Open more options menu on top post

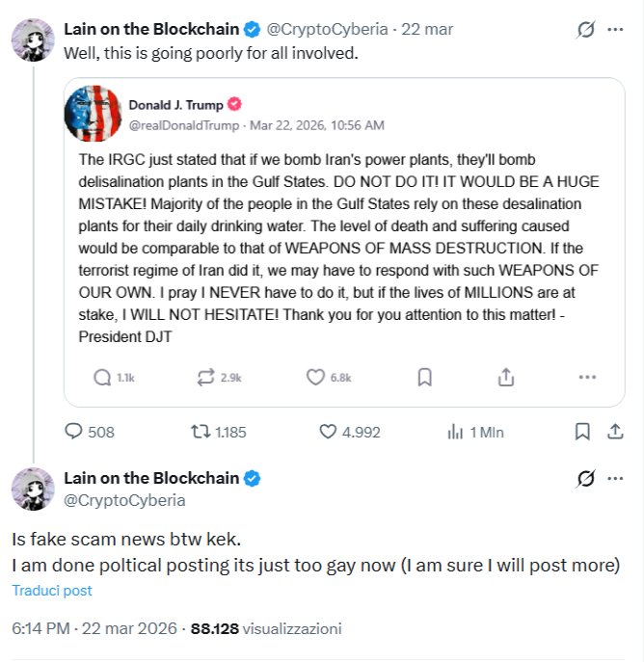click(x=614, y=30)
